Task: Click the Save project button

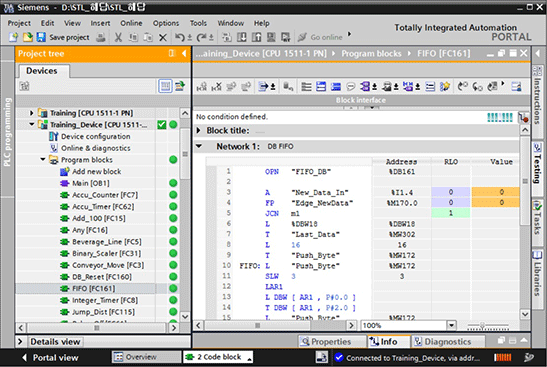Action: pyautogui.click(x=63, y=37)
